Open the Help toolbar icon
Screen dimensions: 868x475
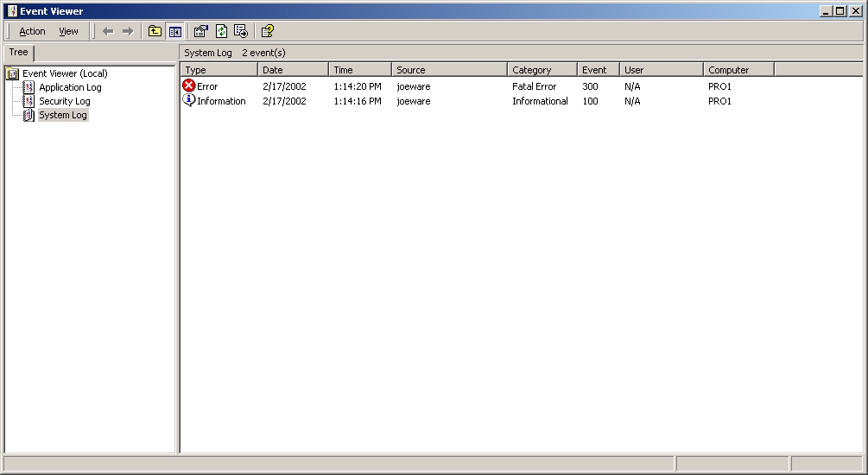pyautogui.click(x=268, y=31)
